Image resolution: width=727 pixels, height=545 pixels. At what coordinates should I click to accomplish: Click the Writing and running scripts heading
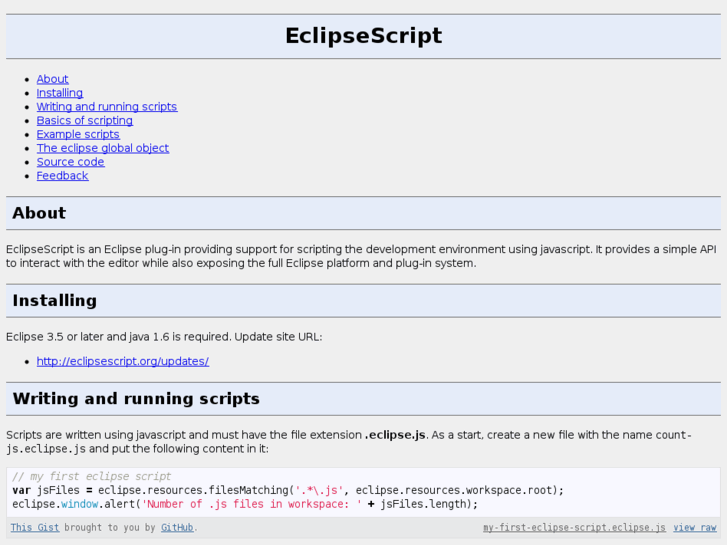(x=136, y=399)
